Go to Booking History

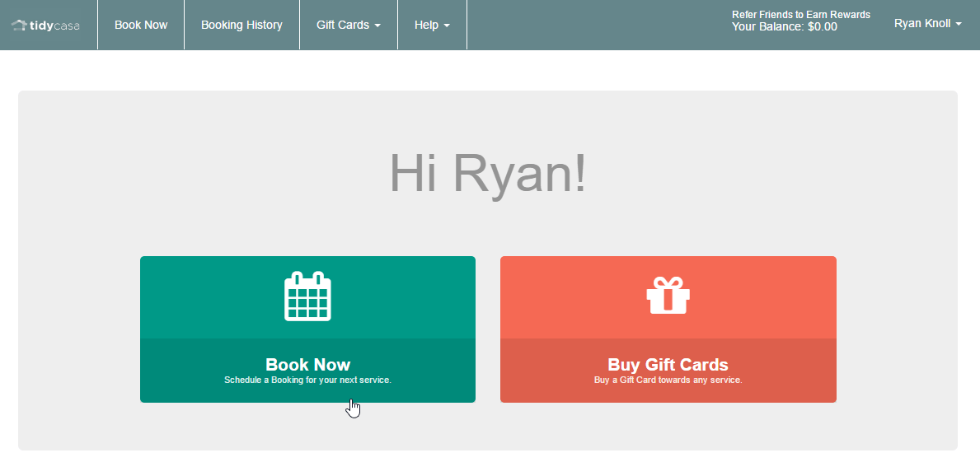pyautogui.click(x=241, y=25)
